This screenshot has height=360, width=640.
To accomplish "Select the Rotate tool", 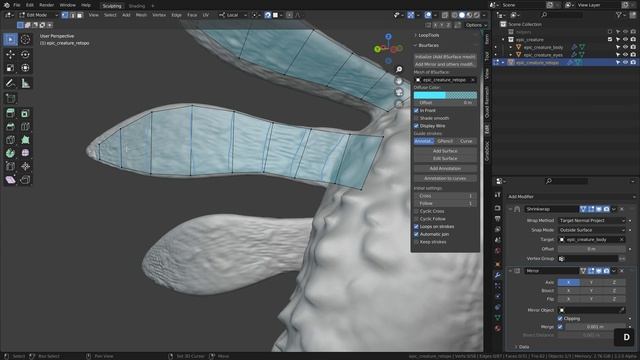I will [25, 54].
